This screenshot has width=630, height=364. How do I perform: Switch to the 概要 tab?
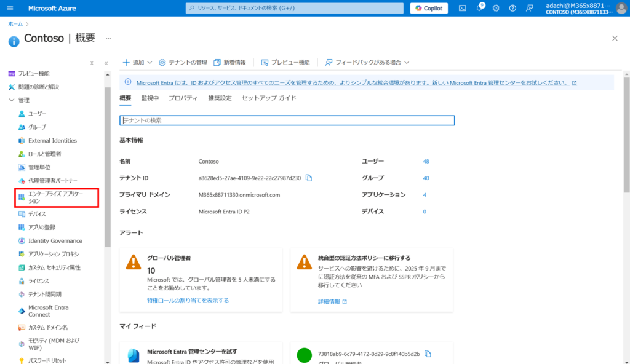(126, 98)
